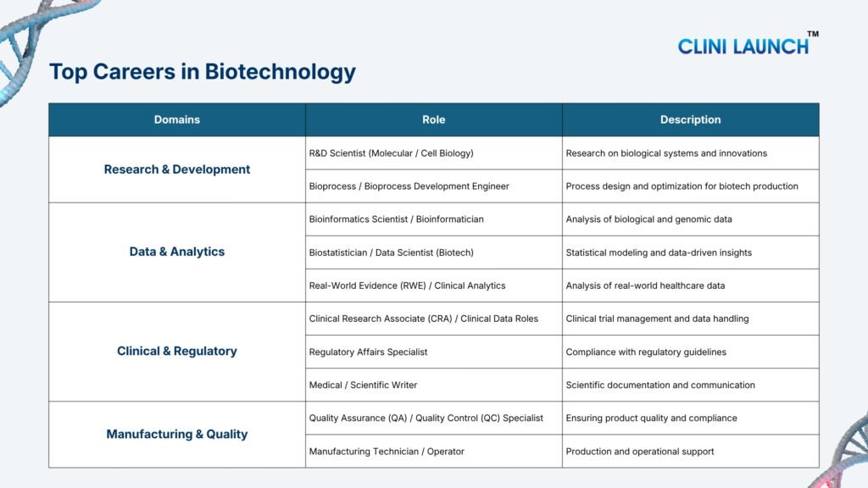
Task: Click the TM trademark symbol beside logo
Action: tap(813, 35)
